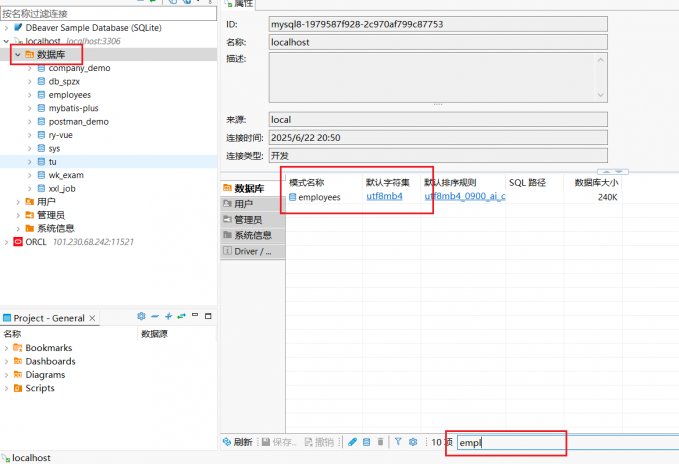Click the link-with-editor arrows icon in Project panel
Screen dimensions: 679x464
[181, 317]
